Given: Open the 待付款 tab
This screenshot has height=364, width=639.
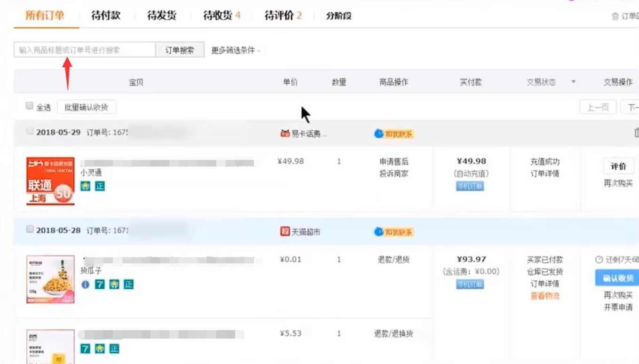Looking at the screenshot, I should (x=106, y=16).
